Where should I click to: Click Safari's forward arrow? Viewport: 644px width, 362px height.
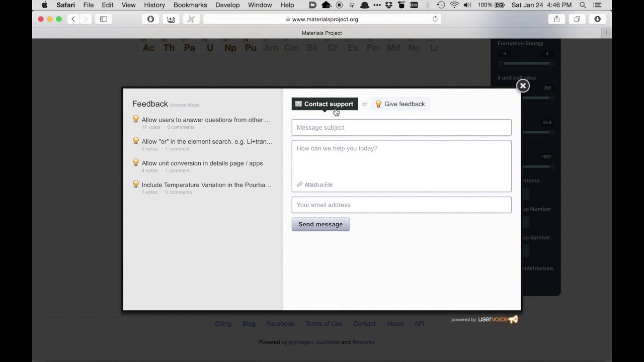86,19
